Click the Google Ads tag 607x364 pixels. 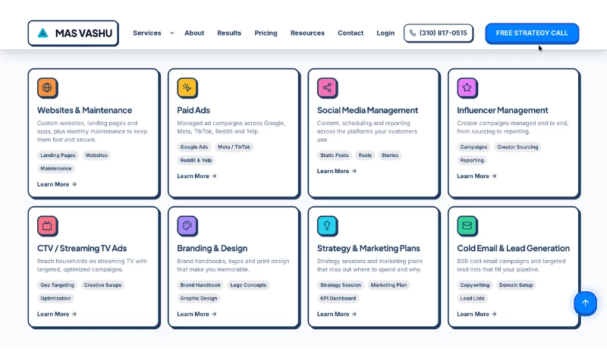[x=194, y=147]
